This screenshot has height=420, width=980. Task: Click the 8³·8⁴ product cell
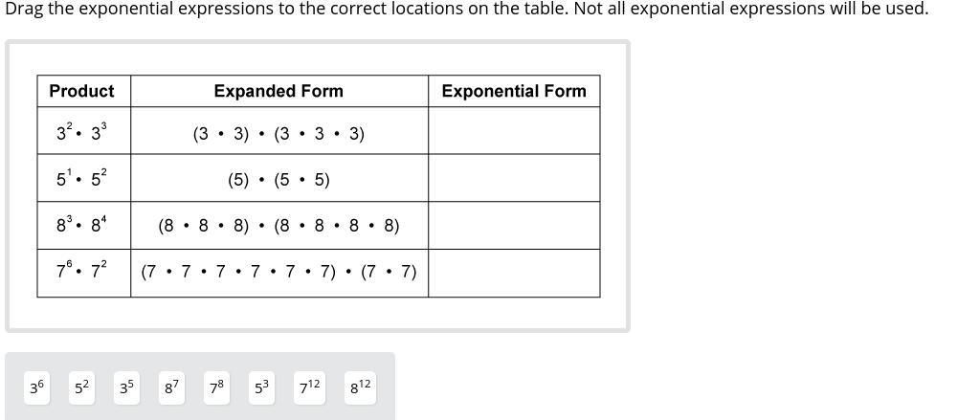[84, 226]
